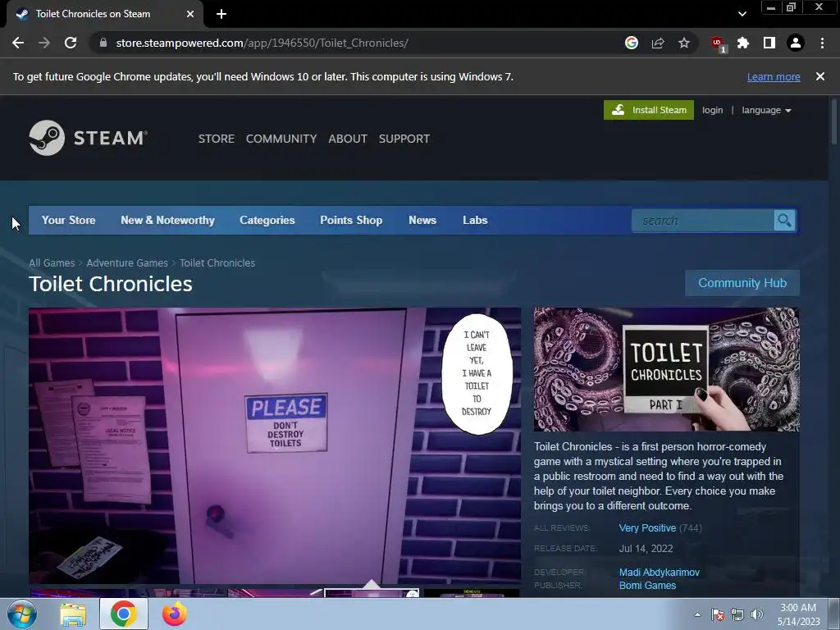
Task: Launch Firefox from the taskbar
Action: coord(175,614)
